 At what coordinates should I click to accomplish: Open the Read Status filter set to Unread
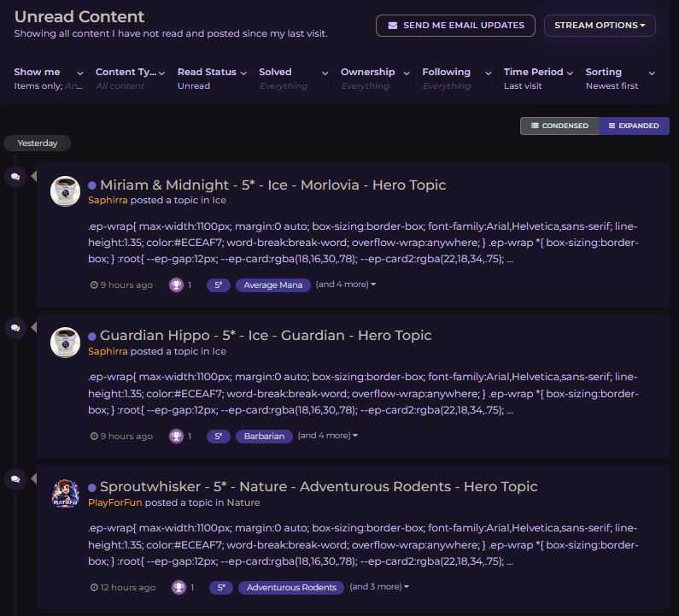coord(212,79)
